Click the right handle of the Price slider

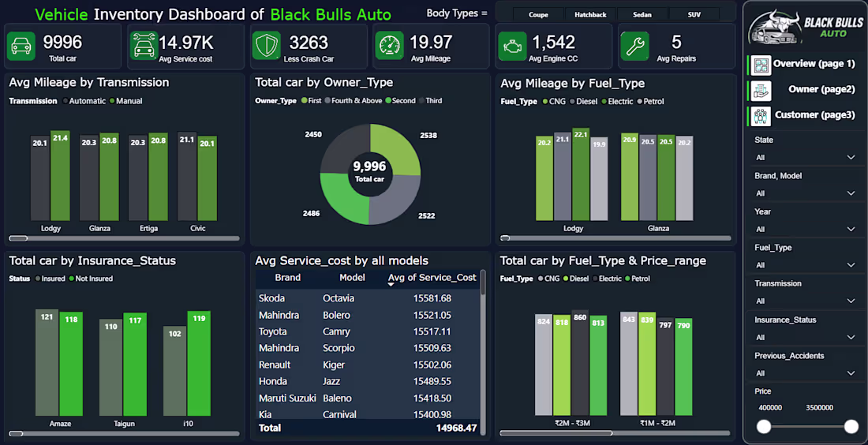[851, 426]
